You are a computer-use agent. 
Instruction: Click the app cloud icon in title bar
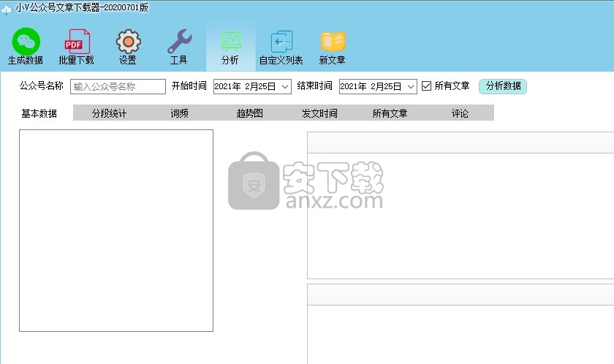(x=7, y=10)
